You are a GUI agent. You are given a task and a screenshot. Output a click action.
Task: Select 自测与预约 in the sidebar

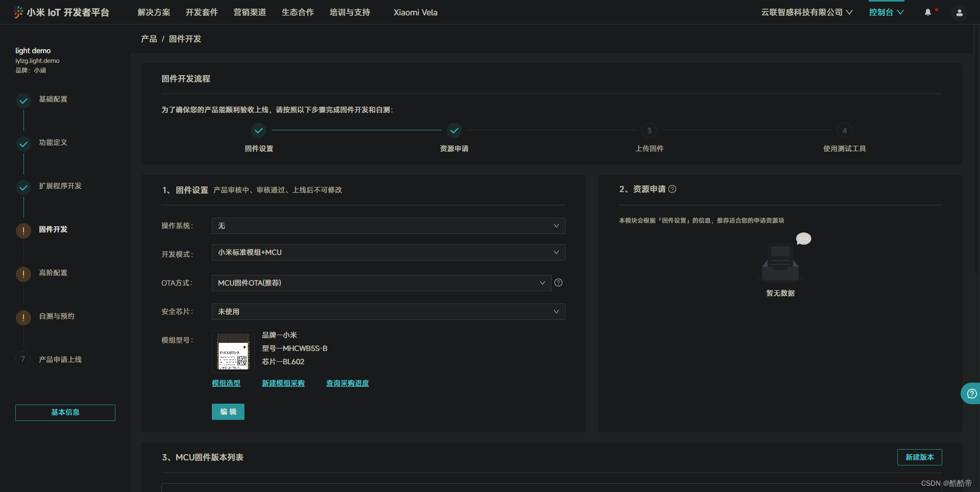pyautogui.click(x=57, y=316)
